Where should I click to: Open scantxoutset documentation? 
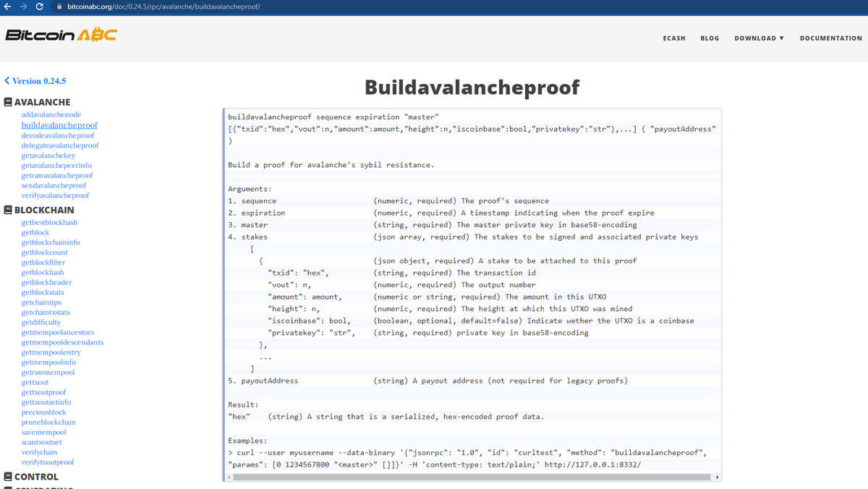(x=42, y=442)
